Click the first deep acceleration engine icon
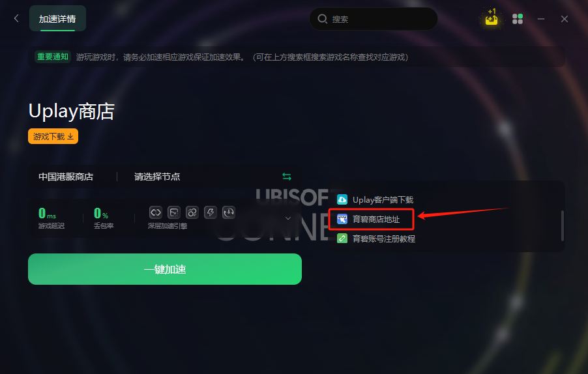This screenshot has width=588, height=374. [156, 212]
